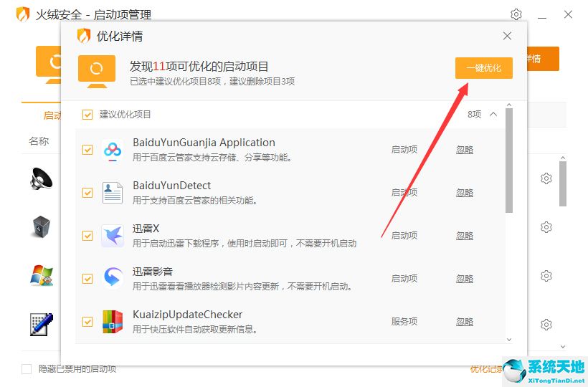Uncheck BaiduYunGuanjia Application checkbox
The width and height of the screenshot is (588, 387).
coord(87,150)
